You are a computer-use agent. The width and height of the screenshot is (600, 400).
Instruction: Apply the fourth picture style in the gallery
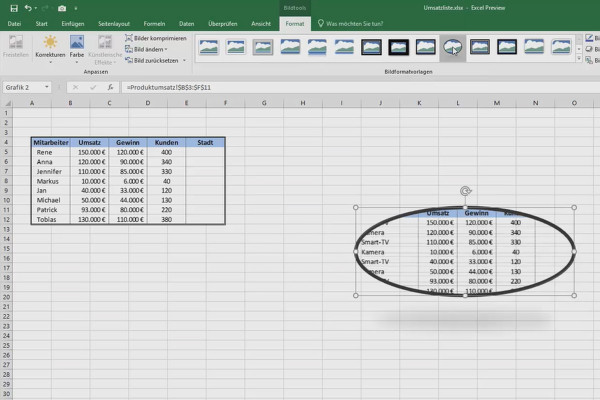(x=290, y=47)
